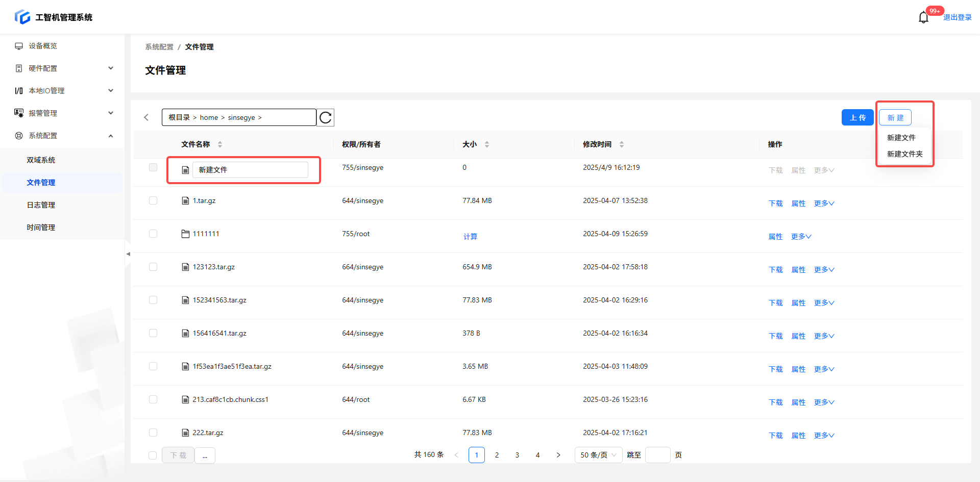The height and width of the screenshot is (482, 980).
Task: Select the 1.tar.gz file checkbox
Action: click(153, 201)
